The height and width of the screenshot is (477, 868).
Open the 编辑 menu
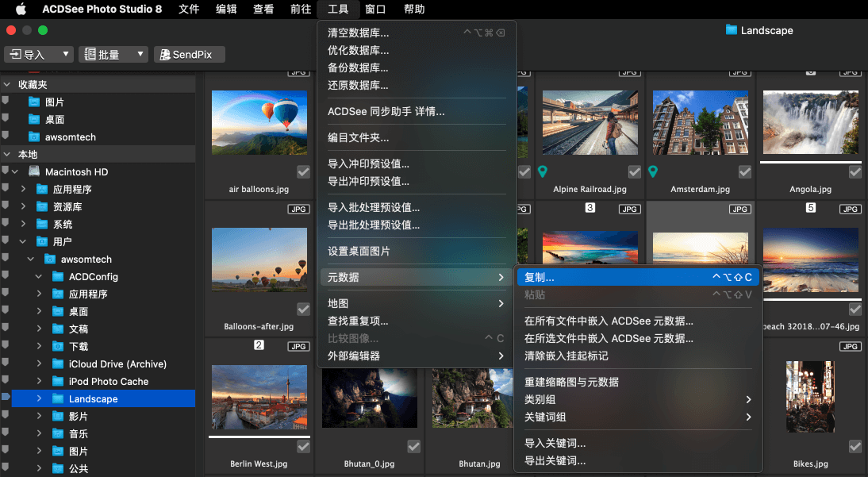(226, 9)
